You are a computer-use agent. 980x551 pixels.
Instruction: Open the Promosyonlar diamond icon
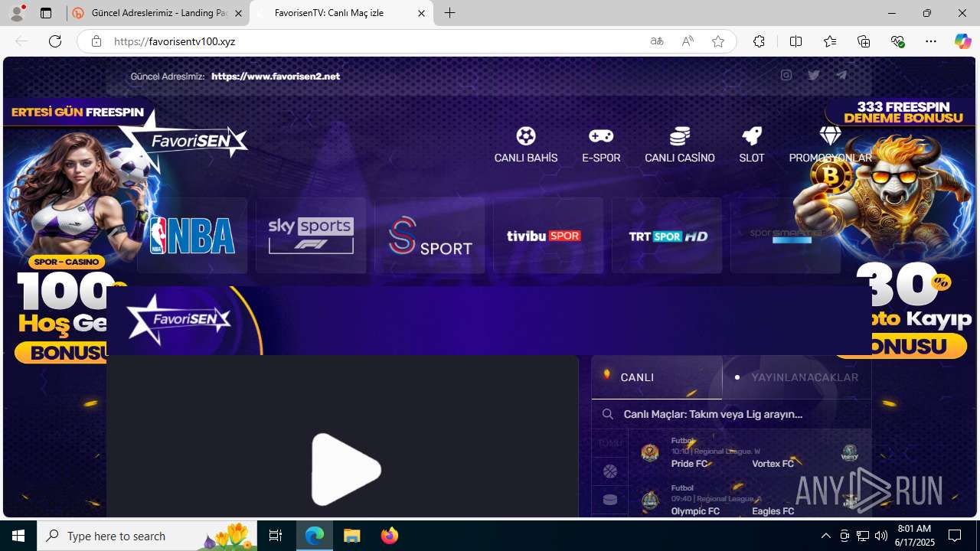click(x=830, y=136)
